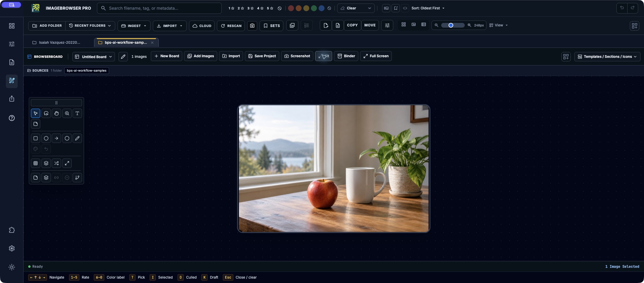Click the shuffle arrangement icon in the palette
Image resolution: width=644 pixels, height=283 pixels.
click(56, 163)
